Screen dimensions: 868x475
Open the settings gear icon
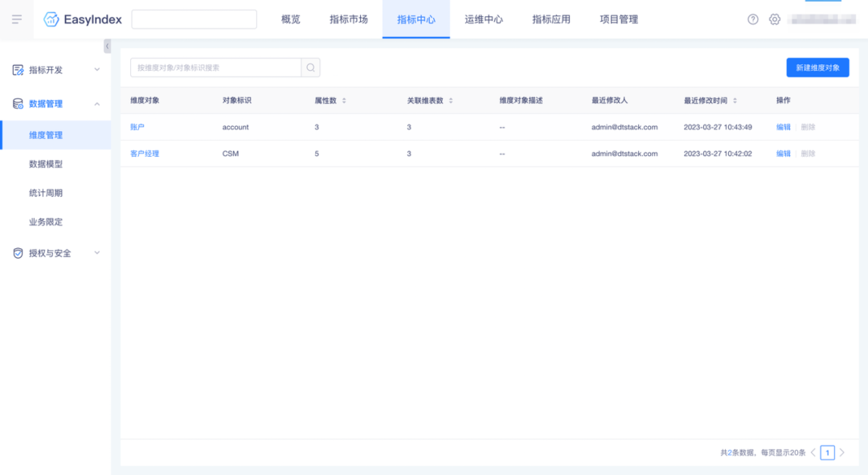(775, 19)
